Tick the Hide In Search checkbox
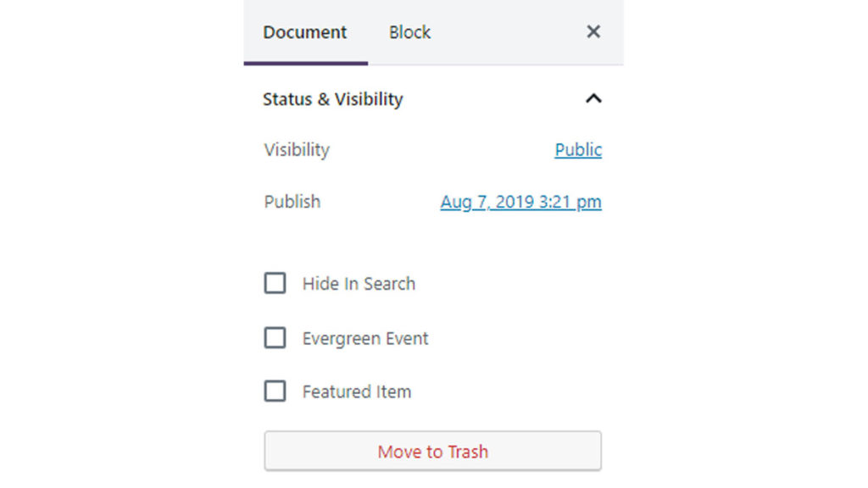868x488 pixels. coord(275,283)
